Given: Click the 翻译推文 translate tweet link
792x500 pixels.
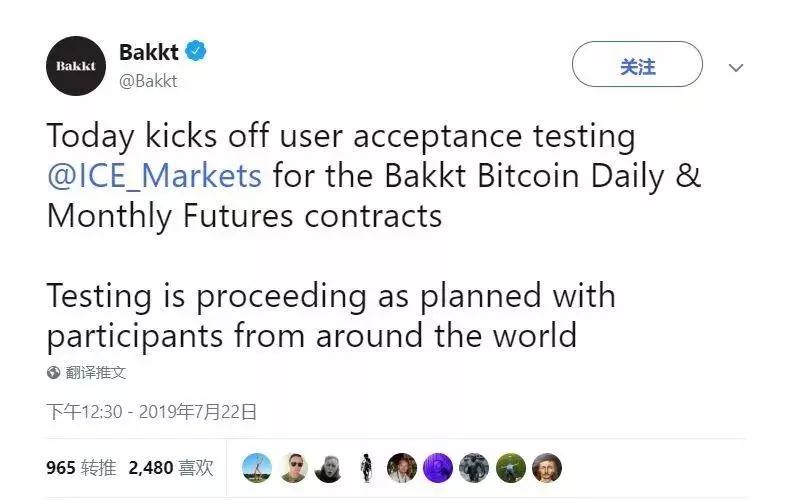Looking at the screenshot, I should click(x=96, y=373).
